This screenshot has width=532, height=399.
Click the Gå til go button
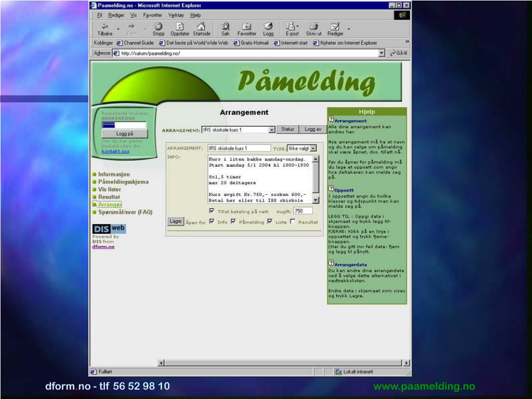tap(398, 53)
